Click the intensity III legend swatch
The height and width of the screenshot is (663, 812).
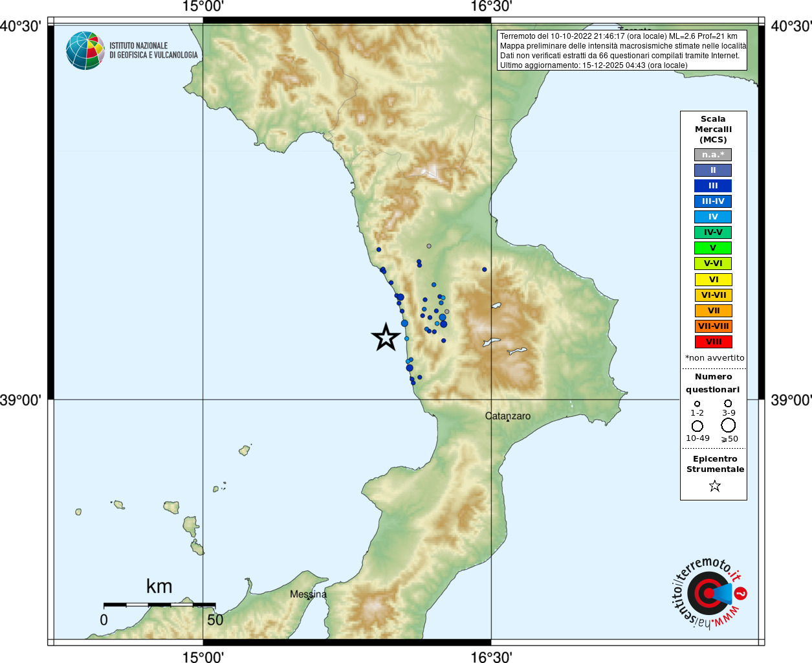click(713, 186)
